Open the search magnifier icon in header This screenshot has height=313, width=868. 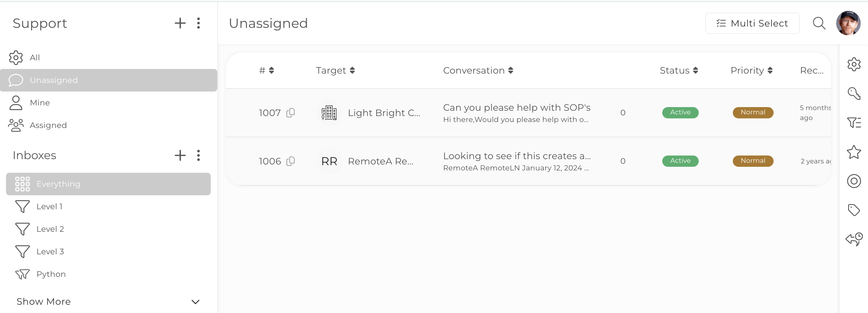click(819, 23)
